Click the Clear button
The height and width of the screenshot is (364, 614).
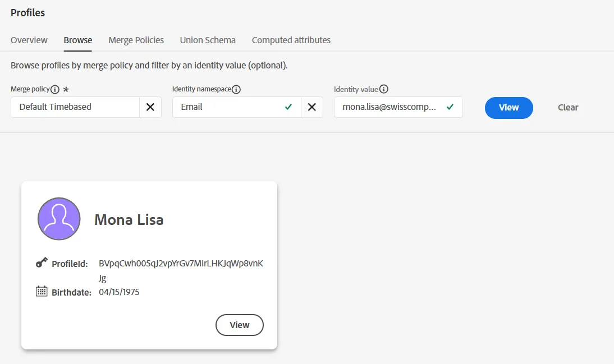click(x=568, y=108)
